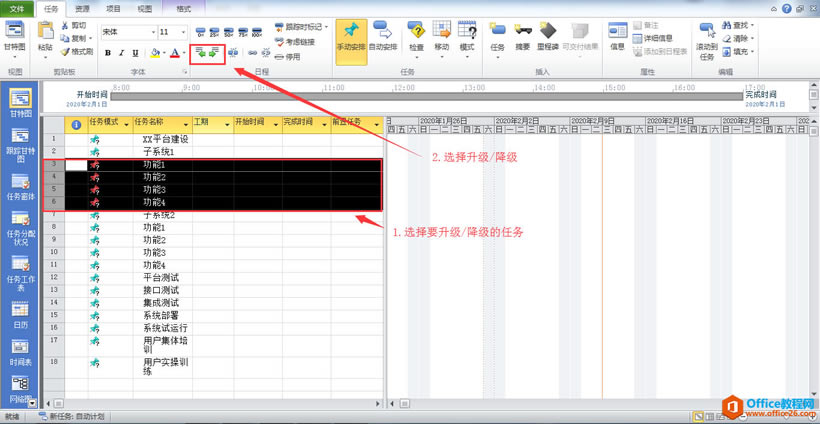Screen dimensions: 820x424
Task: Toggle Bold text formatting
Action: click(x=108, y=53)
